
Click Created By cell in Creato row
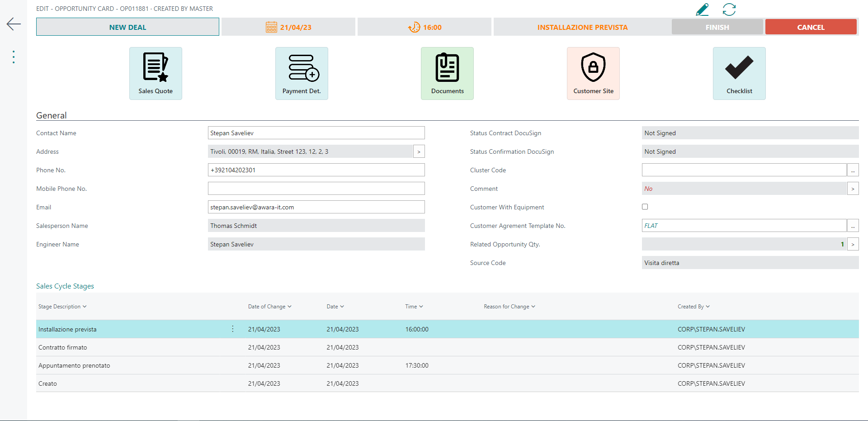coord(711,383)
